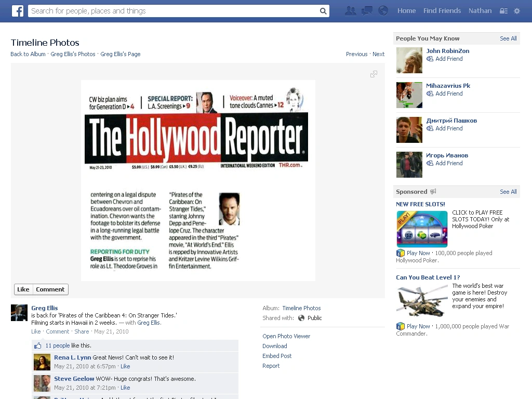
Task: Click 'with Greg Ellis' tagged link
Action: pyautogui.click(x=149, y=323)
